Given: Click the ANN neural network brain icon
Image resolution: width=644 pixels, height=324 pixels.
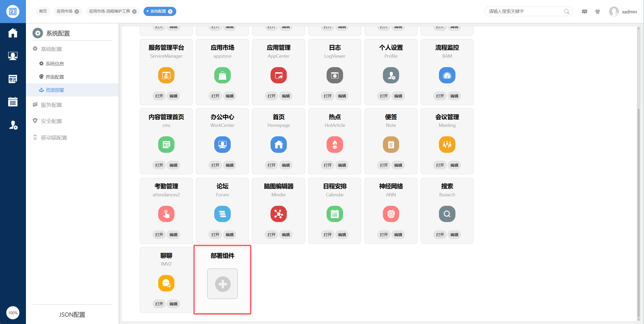Looking at the screenshot, I should pyautogui.click(x=391, y=214).
